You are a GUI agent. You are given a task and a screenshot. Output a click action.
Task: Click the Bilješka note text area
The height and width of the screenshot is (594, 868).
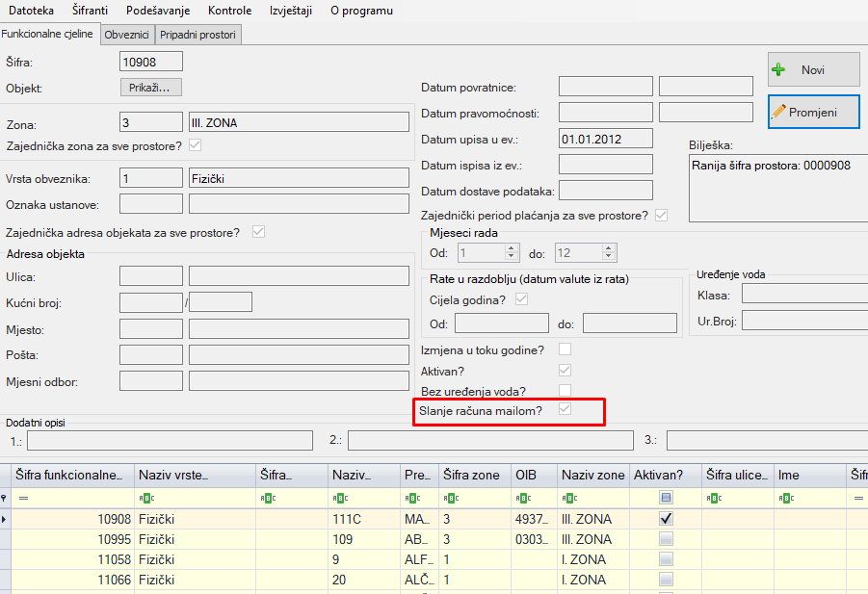click(776, 188)
